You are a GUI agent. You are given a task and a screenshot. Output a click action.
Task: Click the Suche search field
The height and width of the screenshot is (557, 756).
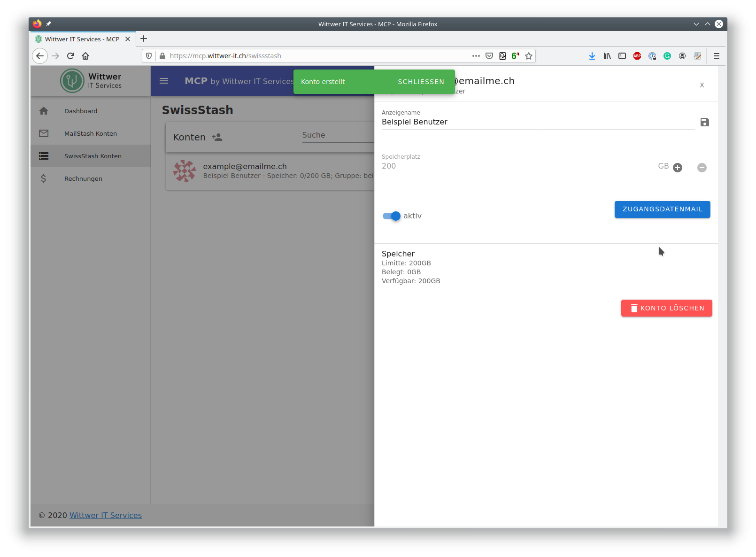coord(338,135)
